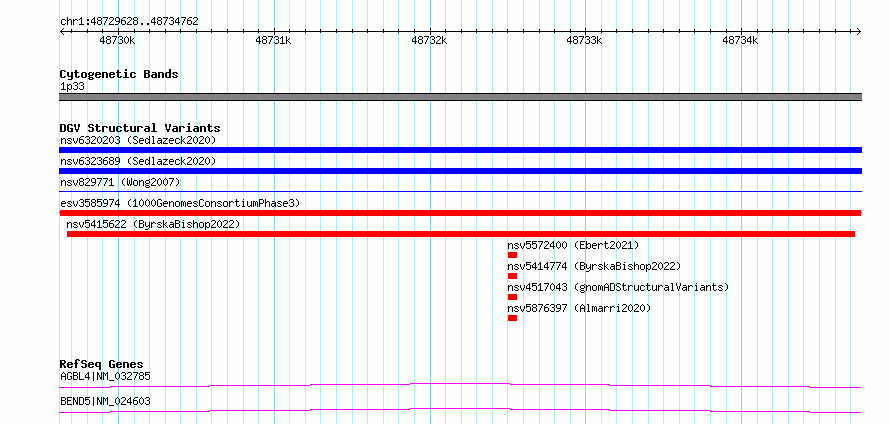Click the small red nsv5414774 variant block
This screenshot has width=890, height=424.
(513, 276)
